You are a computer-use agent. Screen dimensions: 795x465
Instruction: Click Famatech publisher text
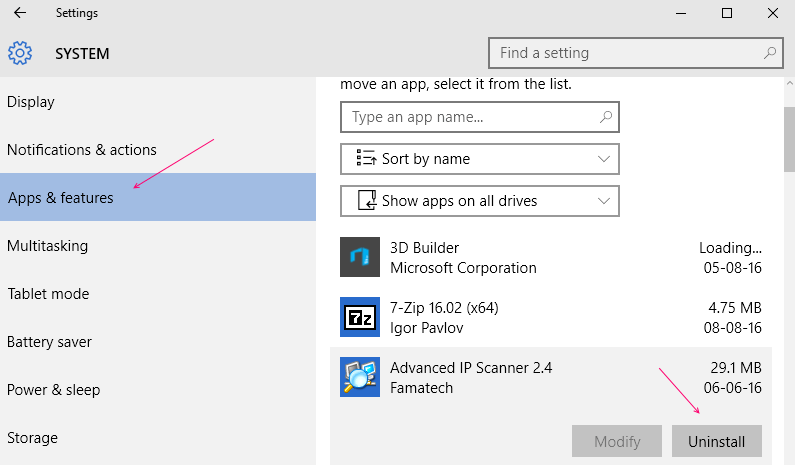pos(421,388)
